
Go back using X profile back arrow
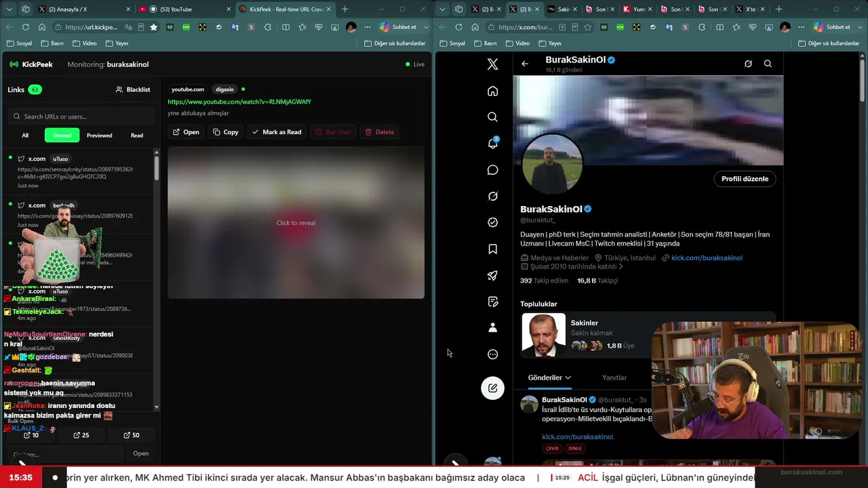click(x=525, y=64)
